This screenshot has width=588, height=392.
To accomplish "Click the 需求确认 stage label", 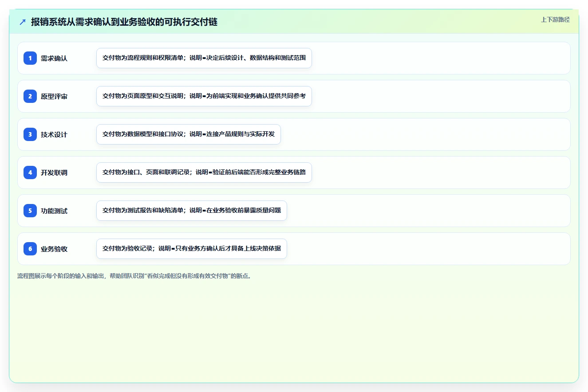I will click(54, 58).
